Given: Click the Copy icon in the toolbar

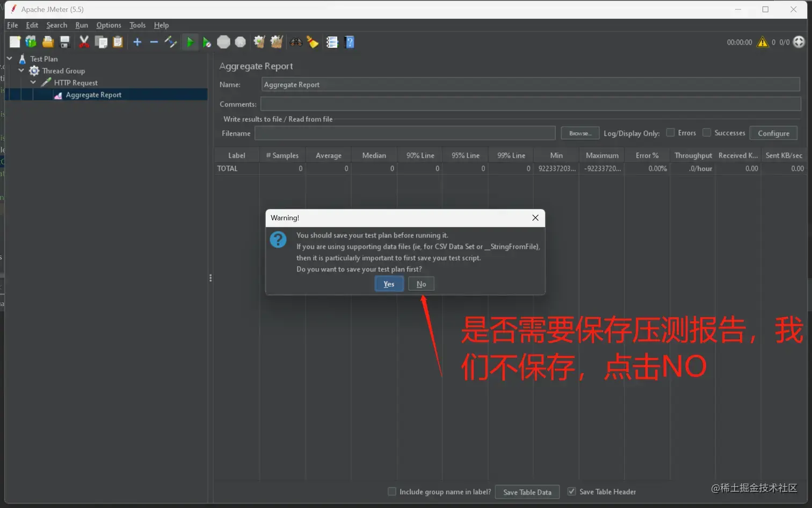Looking at the screenshot, I should (x=101, y=42).
